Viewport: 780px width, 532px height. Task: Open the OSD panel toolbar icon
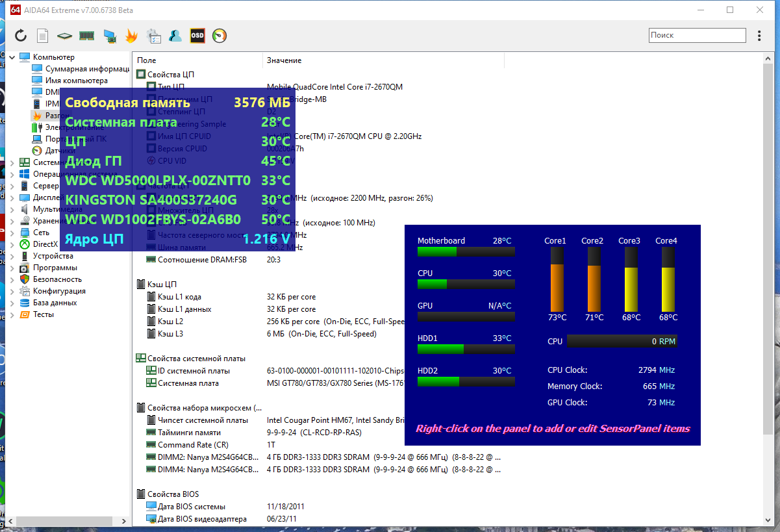pyautogui.click(x=197, y=36)
